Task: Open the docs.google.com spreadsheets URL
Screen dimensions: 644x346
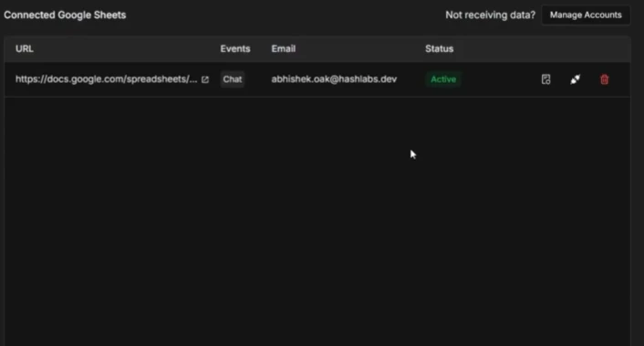Action: [x=107, y=79]
